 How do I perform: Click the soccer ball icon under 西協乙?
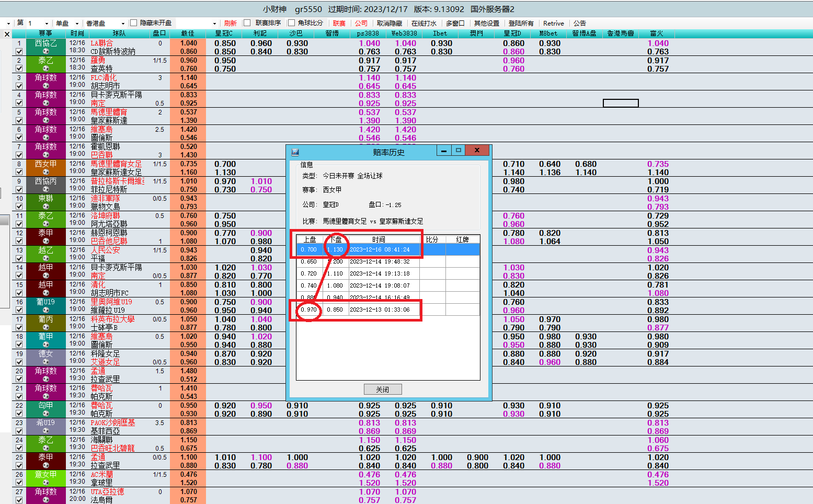point(45,51)
